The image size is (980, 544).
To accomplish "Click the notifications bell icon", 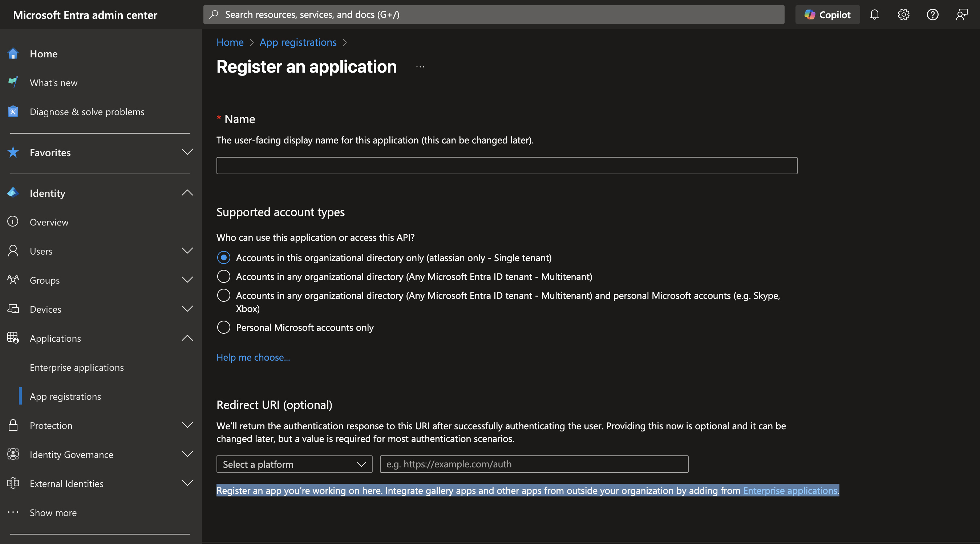I will click(875, 15).
